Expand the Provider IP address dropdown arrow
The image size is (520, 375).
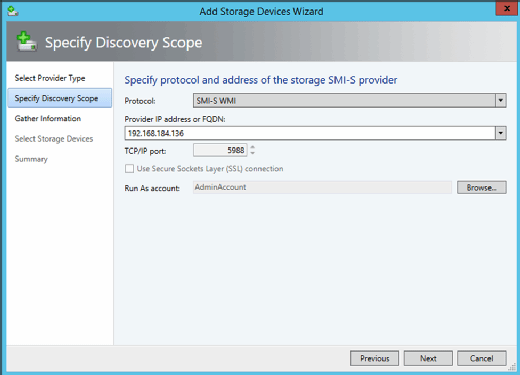tap(501, 133)
